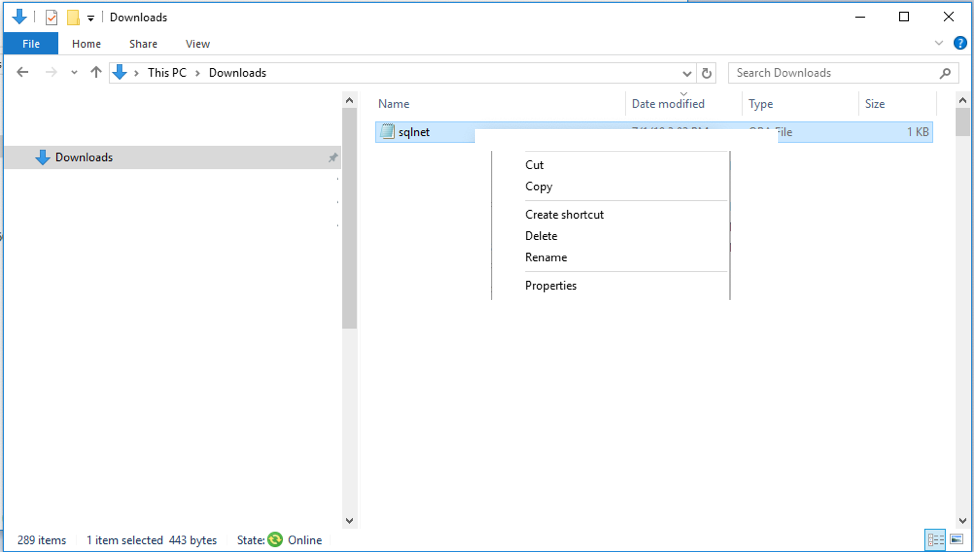
Task: Sort files by the Name column header
Action: (x=394, y=104)
